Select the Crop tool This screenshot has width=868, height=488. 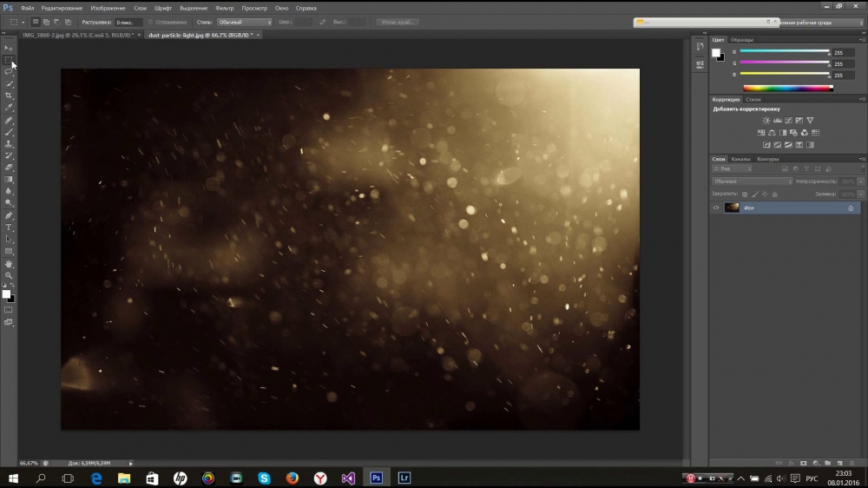coord(9,96)
